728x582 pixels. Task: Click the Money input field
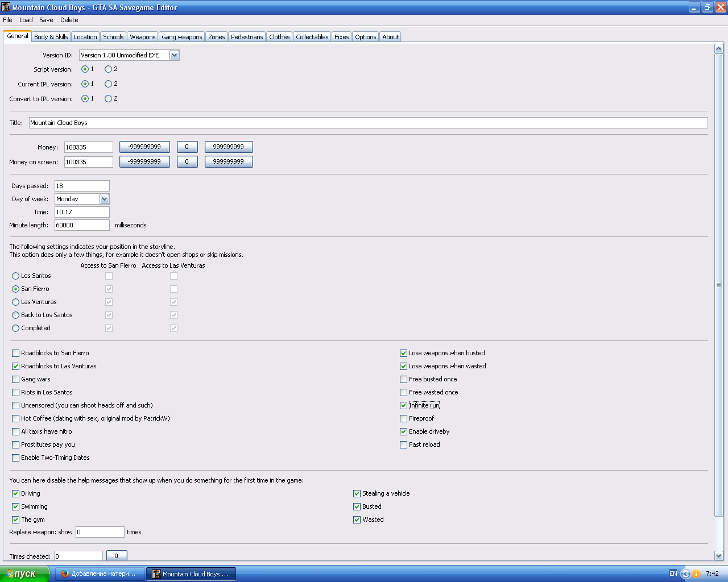tap(88, 147)
